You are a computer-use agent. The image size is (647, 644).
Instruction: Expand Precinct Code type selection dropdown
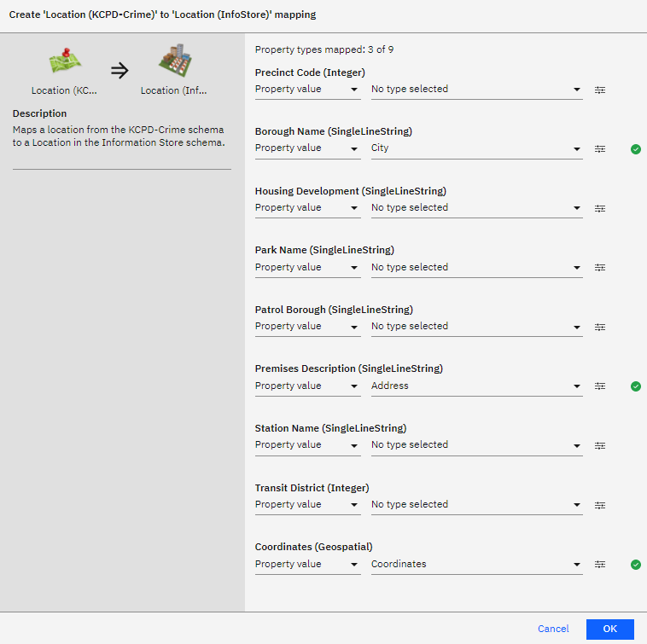coord(476,90)
